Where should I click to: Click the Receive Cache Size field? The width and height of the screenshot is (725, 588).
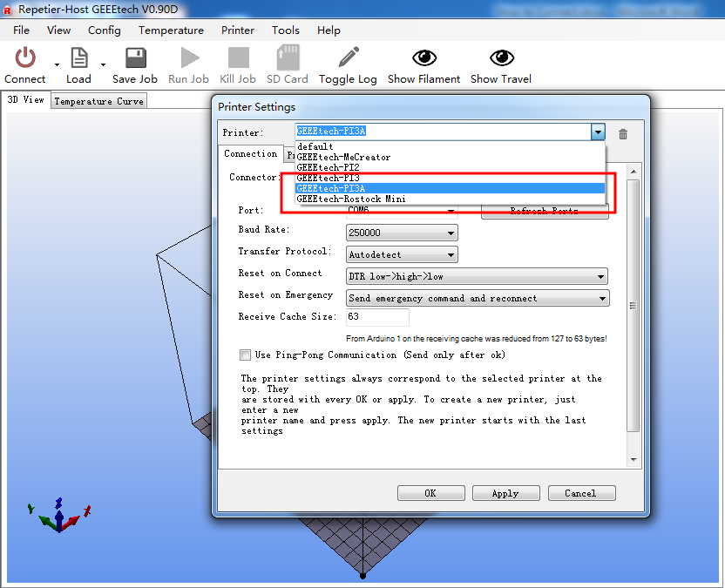[x=377, y=317]
